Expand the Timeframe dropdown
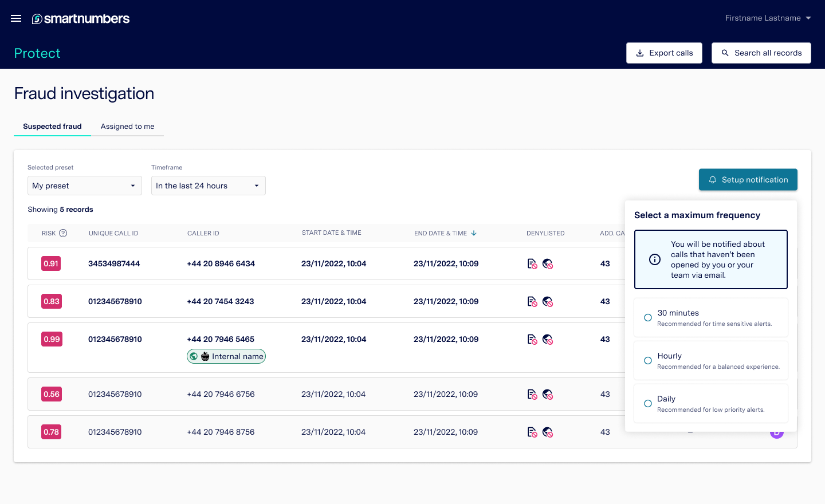 [209, 186]
